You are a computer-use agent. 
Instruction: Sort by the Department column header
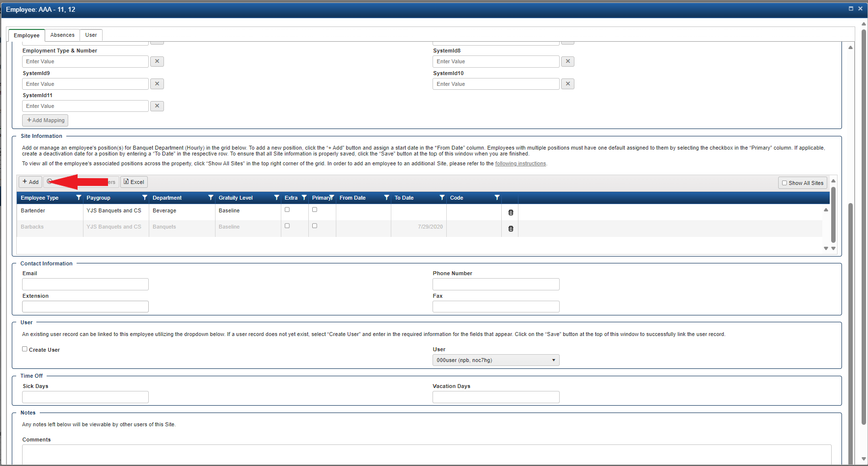click(x=167, y=198)
